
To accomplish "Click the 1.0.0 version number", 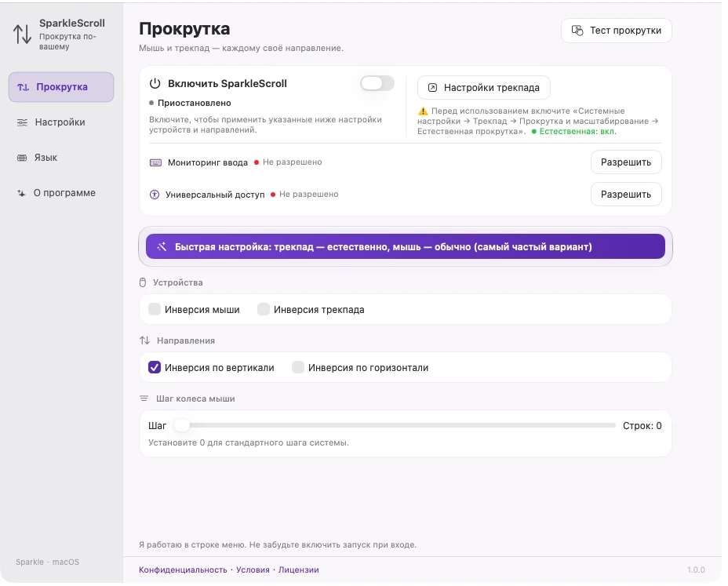I will click(696, 570).
